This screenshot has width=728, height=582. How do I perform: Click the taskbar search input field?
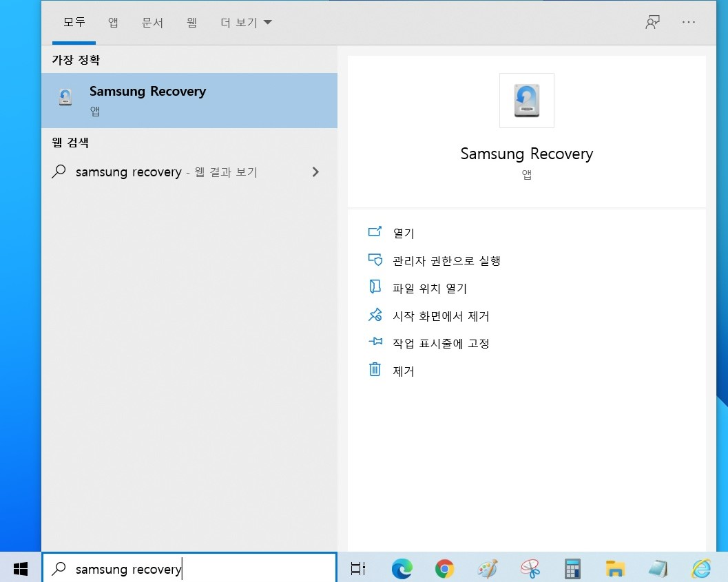[x=189, y=568]
